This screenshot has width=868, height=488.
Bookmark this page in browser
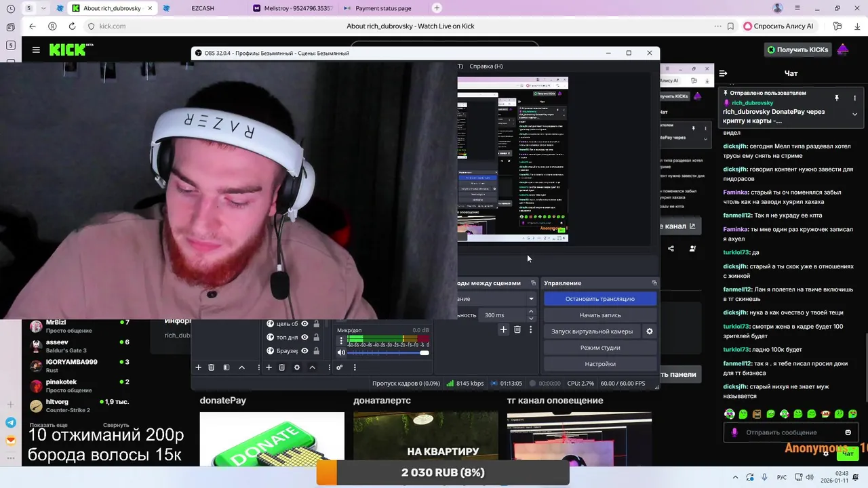tap(730, 26)
